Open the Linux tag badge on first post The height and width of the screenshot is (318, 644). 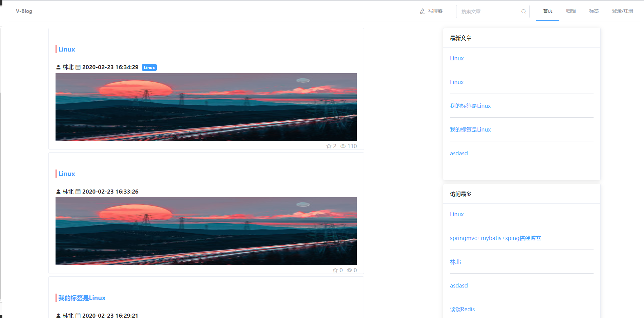point(149,67)
